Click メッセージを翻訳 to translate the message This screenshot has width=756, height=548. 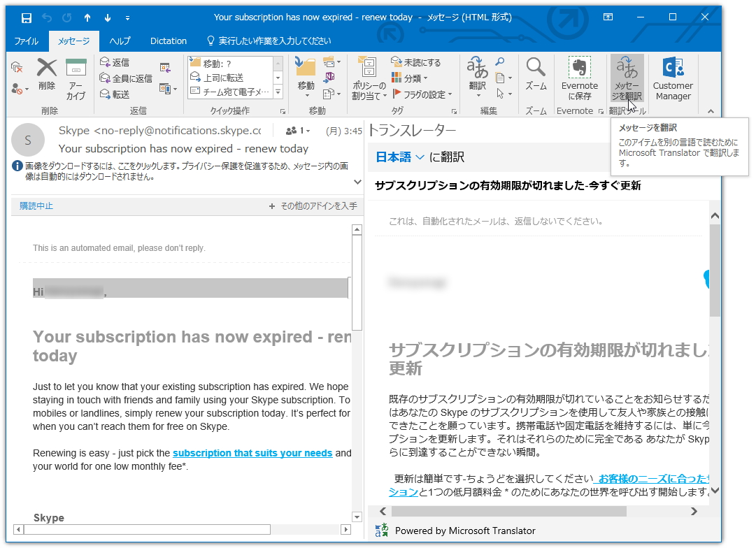[x=627, y=75]
